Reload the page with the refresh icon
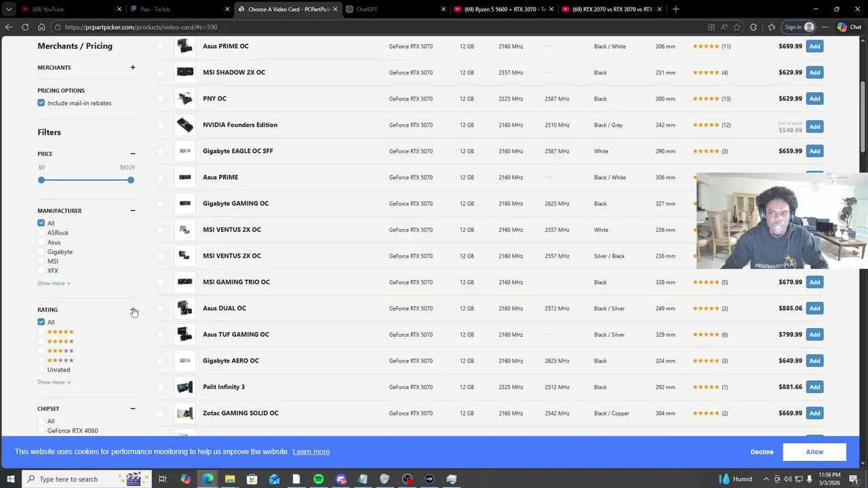The height and width of the screenshot is (488, 868). [x=25, y=27]
